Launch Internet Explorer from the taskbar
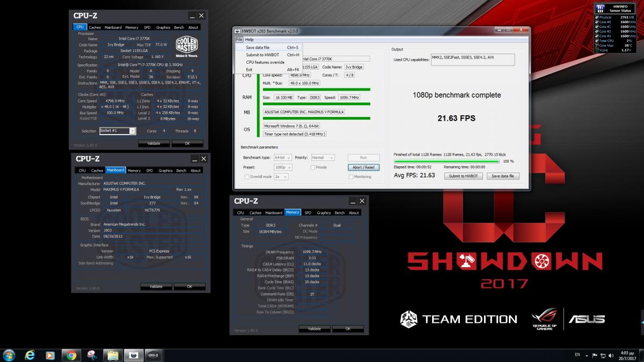This screenshot has height=362, width=644. [x=30, y=354]
